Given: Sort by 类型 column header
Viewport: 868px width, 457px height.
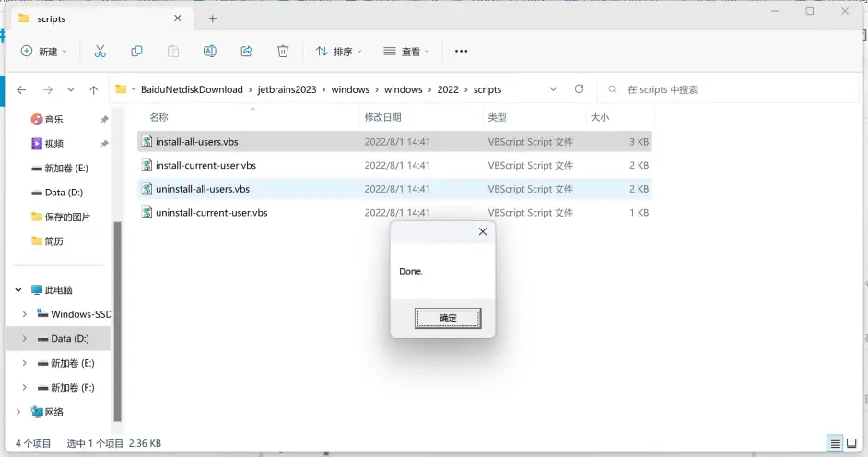Looking at the screenshot, I should [x=497, y=117].
